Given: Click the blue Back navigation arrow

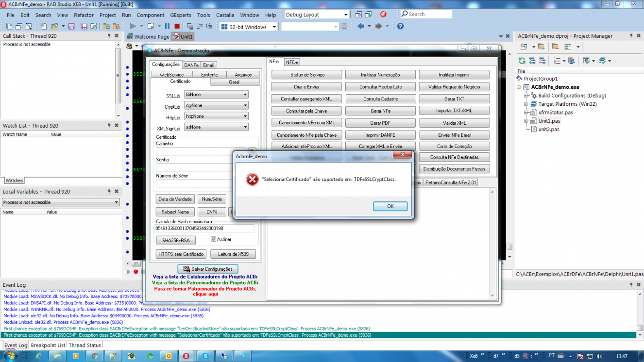Looking at the screenshot, I should coord(360,26).
